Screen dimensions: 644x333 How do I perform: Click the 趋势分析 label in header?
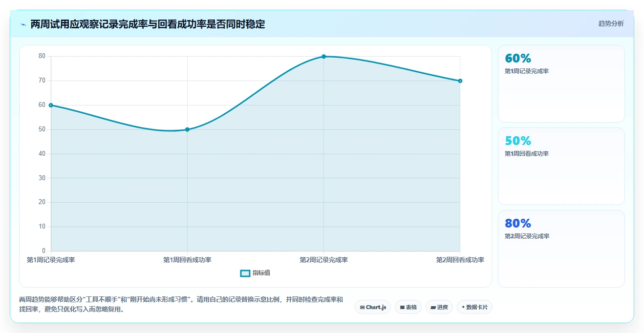tap(611, 23)
